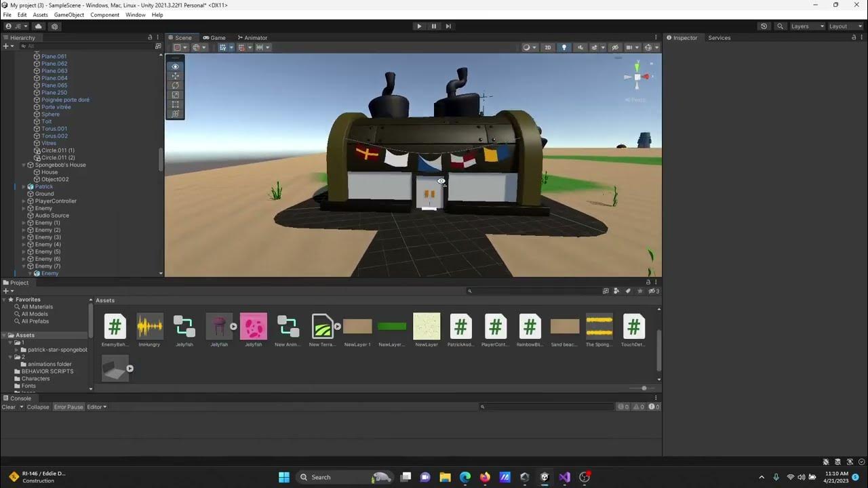Open the version control settings gear icon
This screenshot has width=868, height=488.
(x=55, y=26)
